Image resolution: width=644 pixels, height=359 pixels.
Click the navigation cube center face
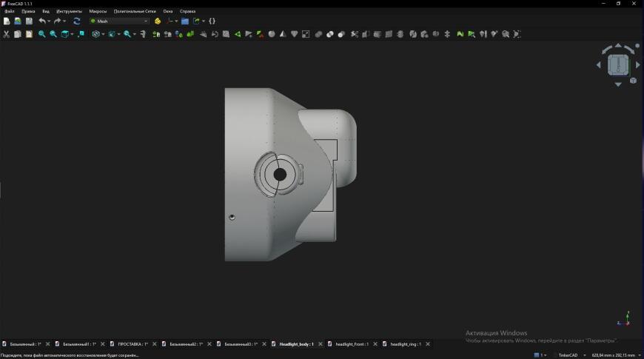[x=618, y=65]
